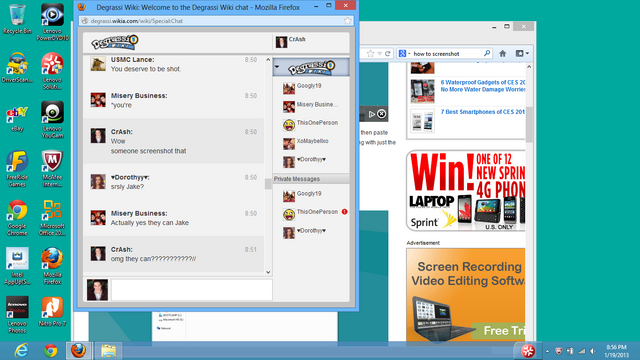Select ThisOnePerson in the chat user list
Image resolution: width=640 pixels, height=360 pixels.
pos(311,124)
